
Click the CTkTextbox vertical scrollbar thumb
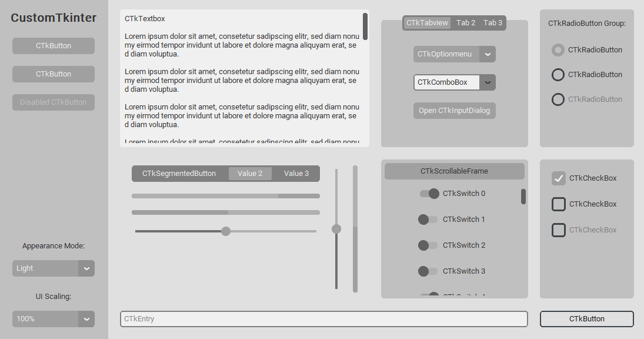click(x=365, y=26)
